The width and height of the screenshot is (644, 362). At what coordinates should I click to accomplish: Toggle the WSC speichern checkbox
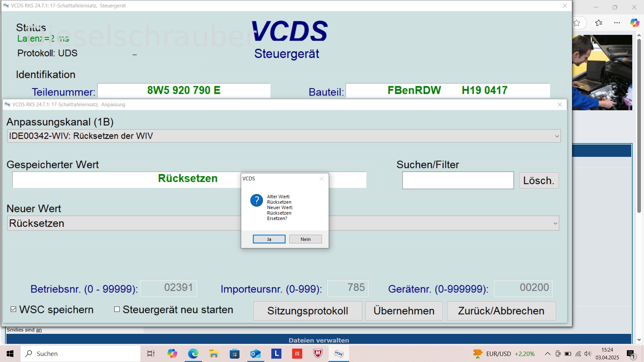point(13,309)
